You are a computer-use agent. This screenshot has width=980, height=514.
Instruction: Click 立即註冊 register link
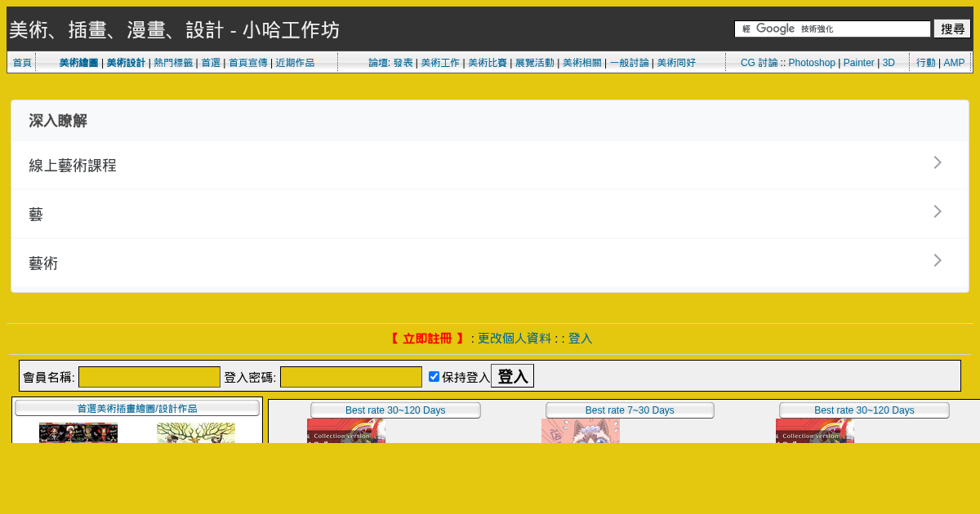click(x=426, y=339)
